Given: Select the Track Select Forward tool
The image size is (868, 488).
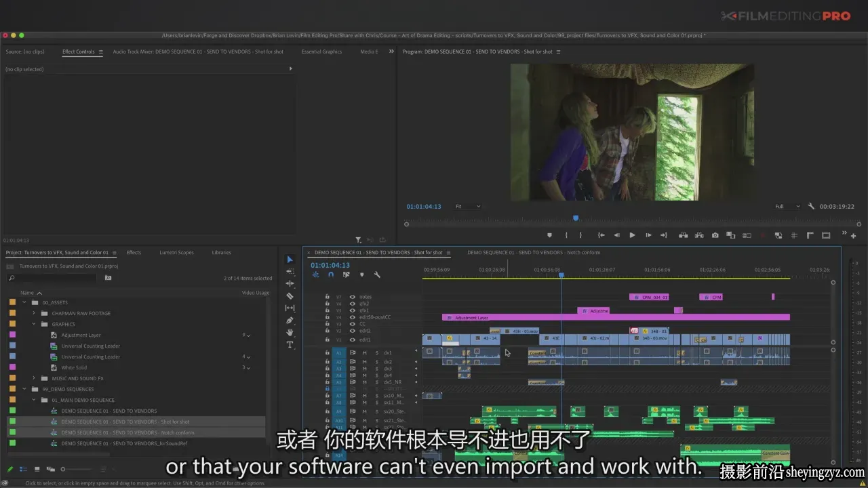Looking at the screenshot, I should pos(290,272).
